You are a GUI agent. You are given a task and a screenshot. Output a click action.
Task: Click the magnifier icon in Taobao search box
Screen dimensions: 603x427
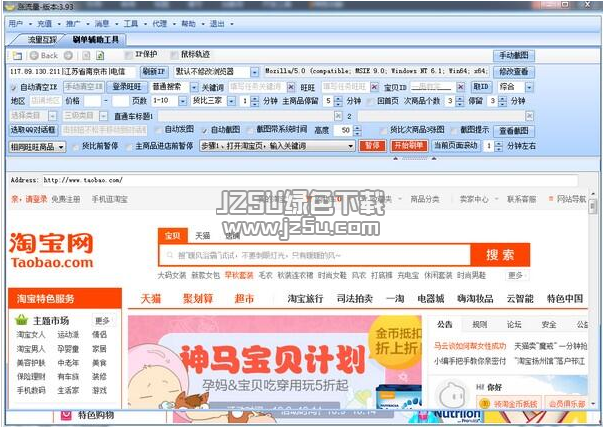pos(170,255)
